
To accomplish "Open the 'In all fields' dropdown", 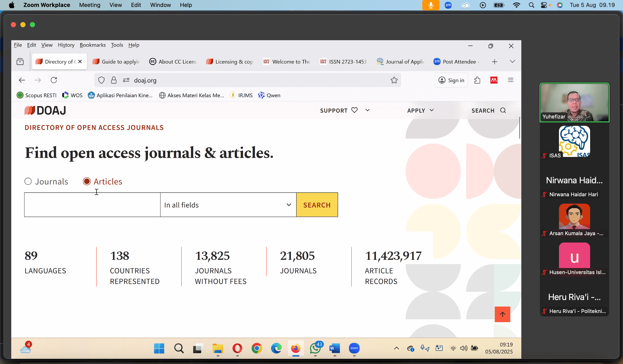I will click(228, 205).
